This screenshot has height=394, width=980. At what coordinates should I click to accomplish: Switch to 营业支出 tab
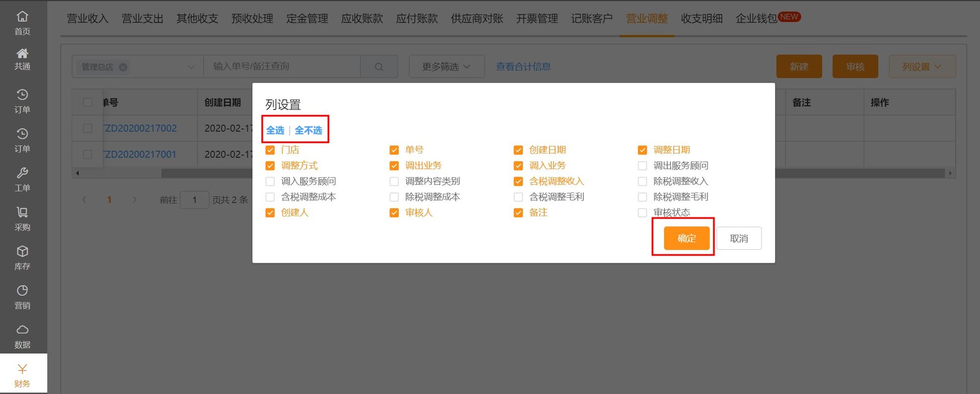[143, 19]
